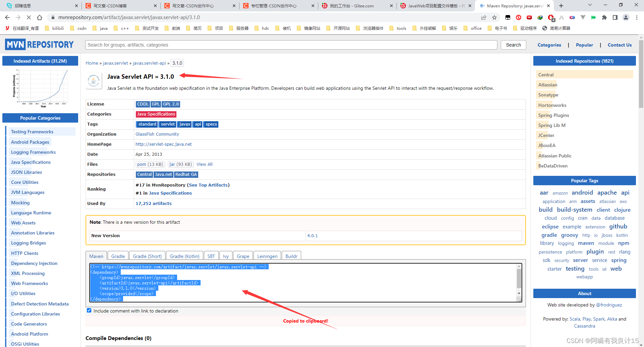Open the 'github' popular tag

(x=618, y=226)
